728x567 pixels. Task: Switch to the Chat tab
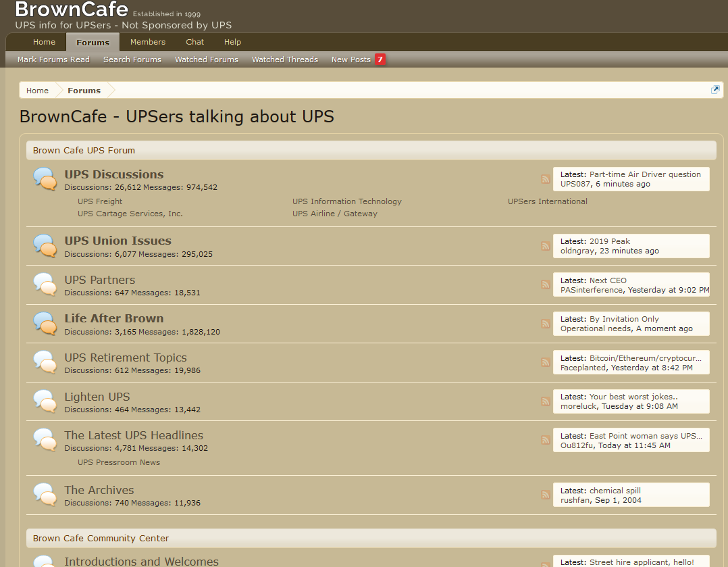point(195,42)
